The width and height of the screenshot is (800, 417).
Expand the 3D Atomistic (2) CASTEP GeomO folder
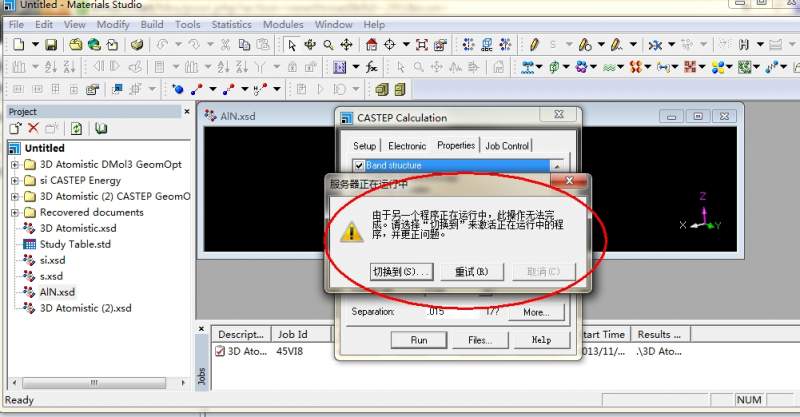click(15, 197)
